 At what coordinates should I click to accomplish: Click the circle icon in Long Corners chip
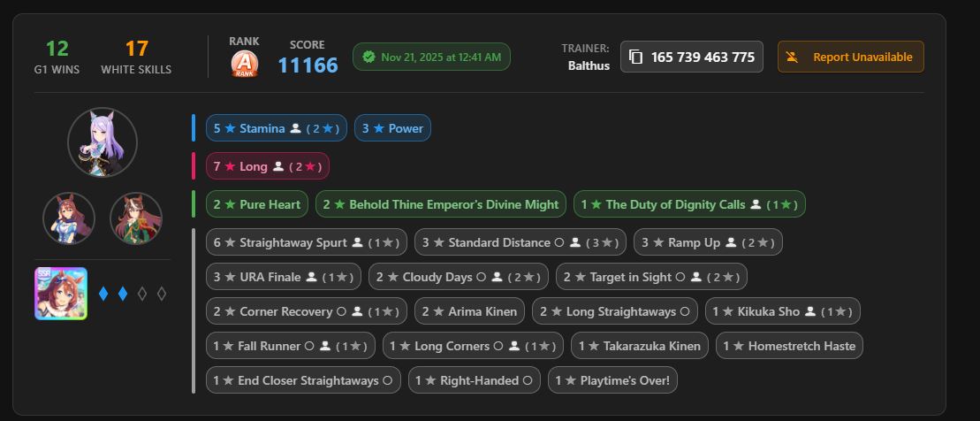pyautogui.click(x=498, y=346)
